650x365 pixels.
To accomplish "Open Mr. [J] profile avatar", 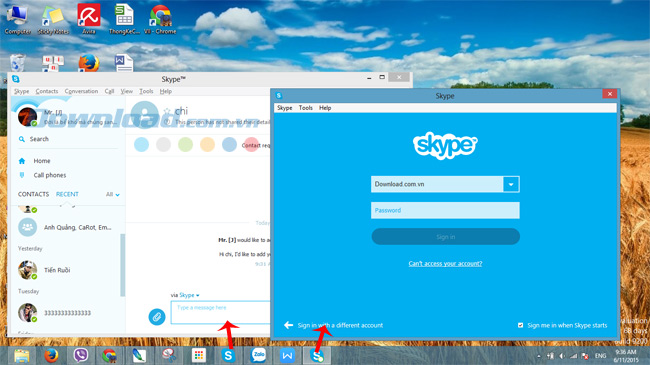I will 27,117.
